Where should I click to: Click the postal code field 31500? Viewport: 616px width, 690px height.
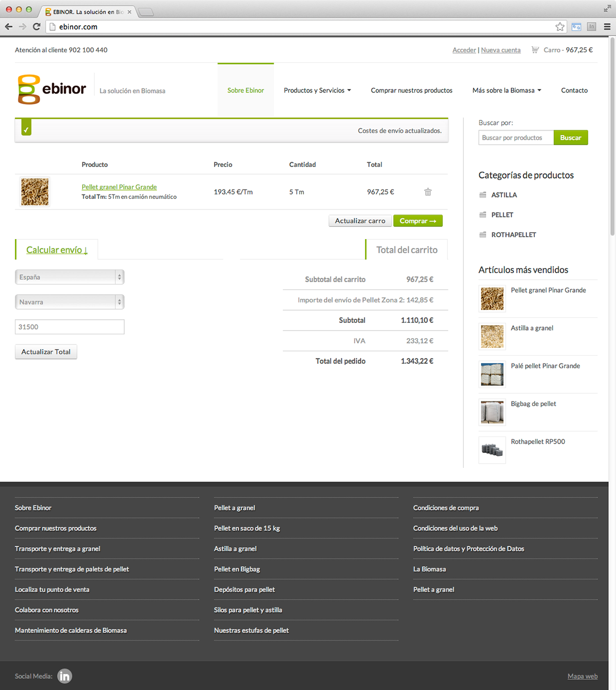coord(70,327)
